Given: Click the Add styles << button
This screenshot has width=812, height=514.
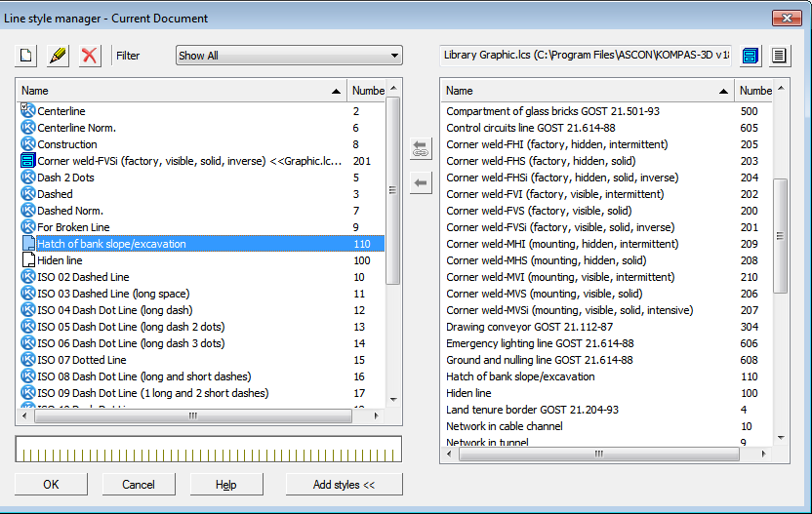Looking at the screenshot, I should pyautogui.click(x=344, y=485).
